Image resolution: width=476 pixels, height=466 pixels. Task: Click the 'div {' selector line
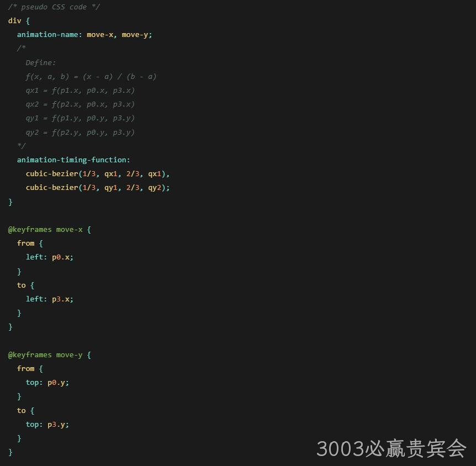tap(19, 21)
